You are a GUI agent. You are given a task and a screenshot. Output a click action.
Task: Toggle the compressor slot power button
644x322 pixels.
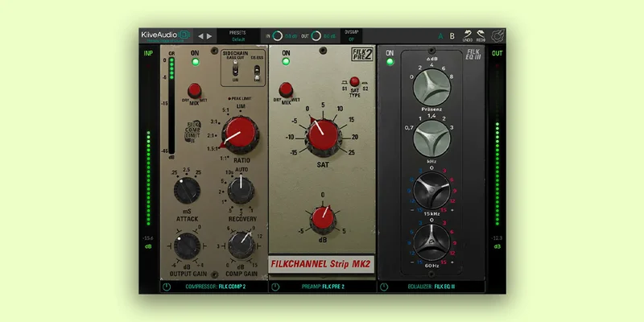[167, 287]
